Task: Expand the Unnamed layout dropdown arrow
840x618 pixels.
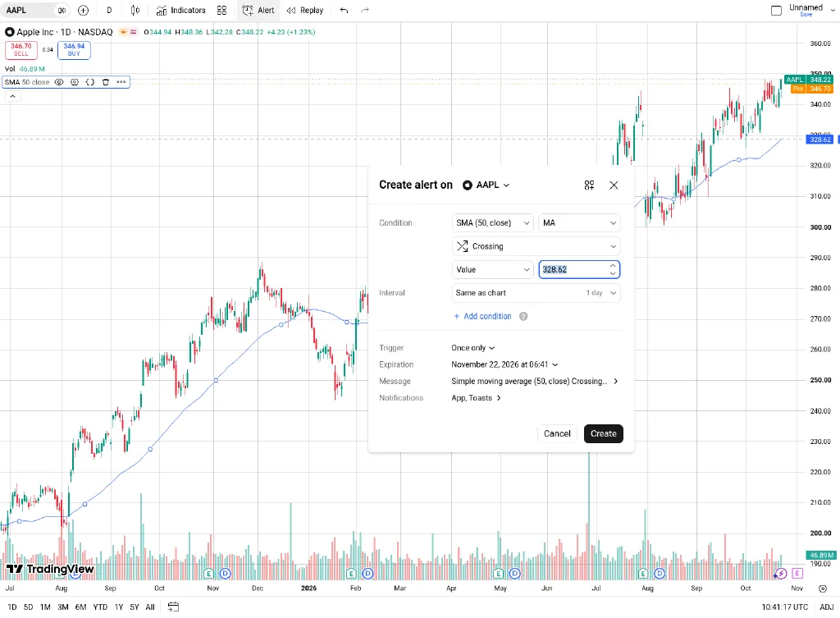Action: coord(833,10)
